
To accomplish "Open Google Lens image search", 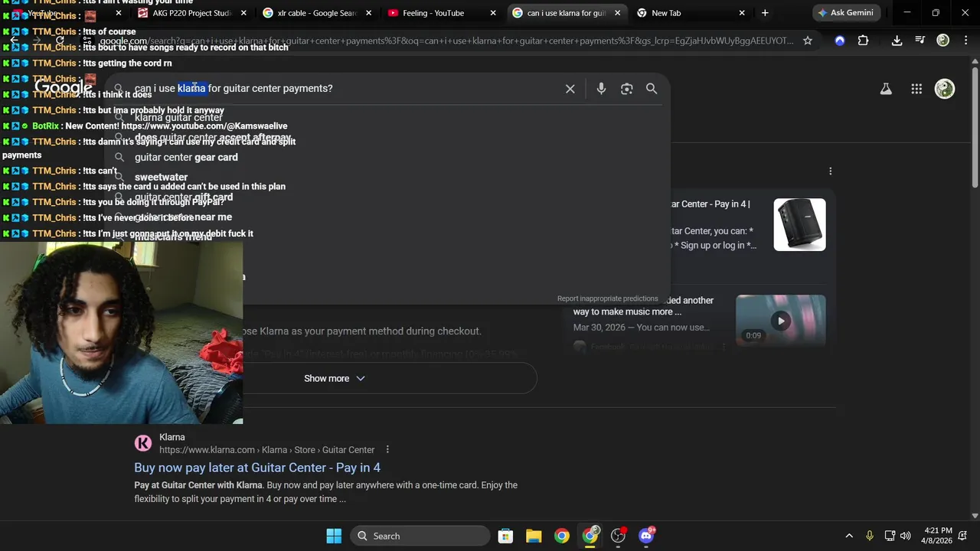I will (x=627, y=89).
